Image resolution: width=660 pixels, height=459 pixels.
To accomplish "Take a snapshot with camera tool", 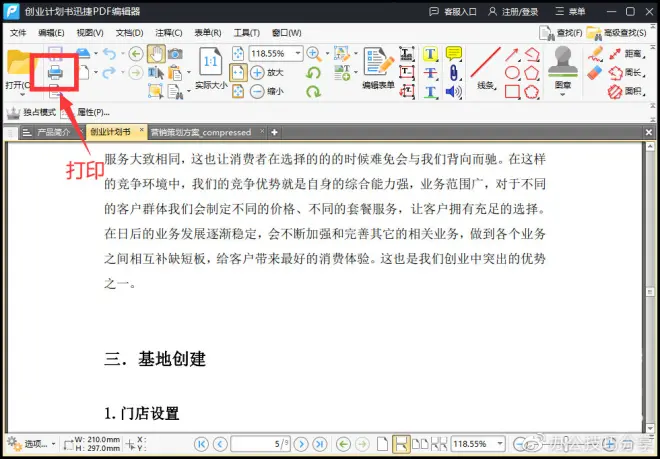I will (x=175, y=53).
